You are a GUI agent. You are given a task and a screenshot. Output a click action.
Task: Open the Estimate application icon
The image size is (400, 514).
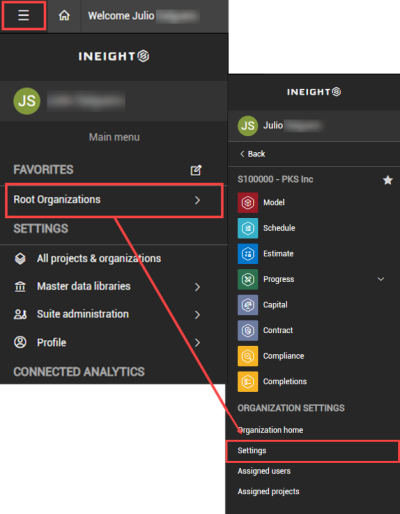click(x=248, y=254)
